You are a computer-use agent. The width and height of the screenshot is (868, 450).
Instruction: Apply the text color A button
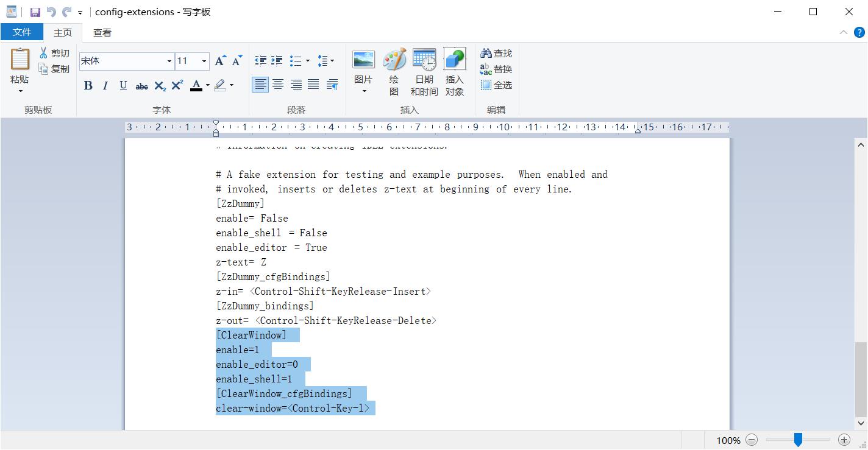pyautogui.click(x=196, y=85)
